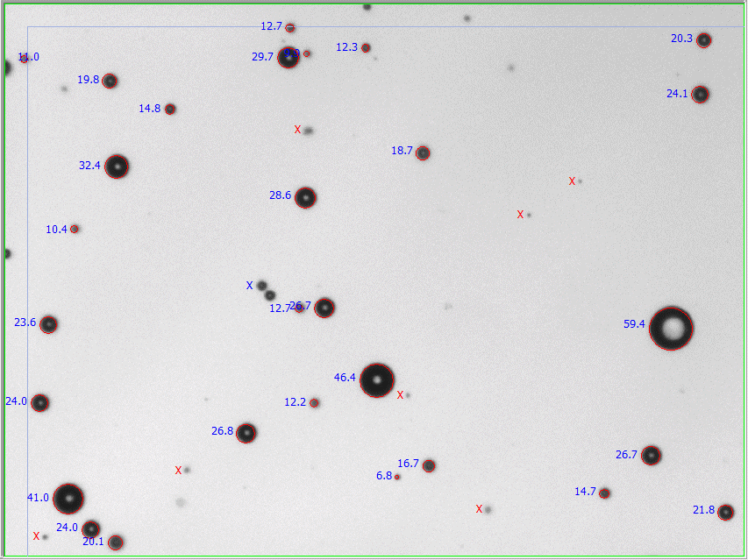This screenshot has width=748, height=560.
Task: Select the particle labeled 14.7
Action: point(604,493)
